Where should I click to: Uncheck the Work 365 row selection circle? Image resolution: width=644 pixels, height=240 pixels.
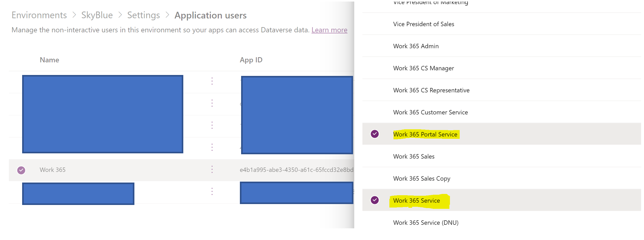(x=21, y=170)
